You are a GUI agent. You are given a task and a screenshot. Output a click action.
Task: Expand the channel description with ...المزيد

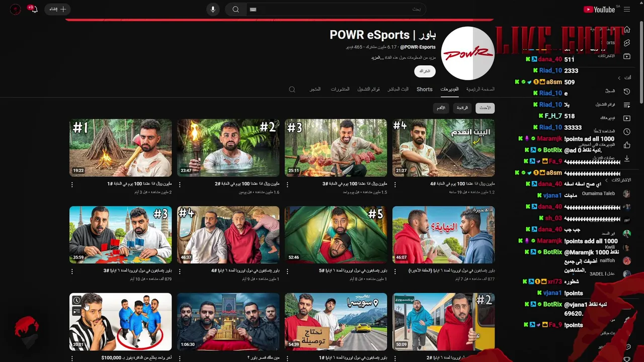377,58
